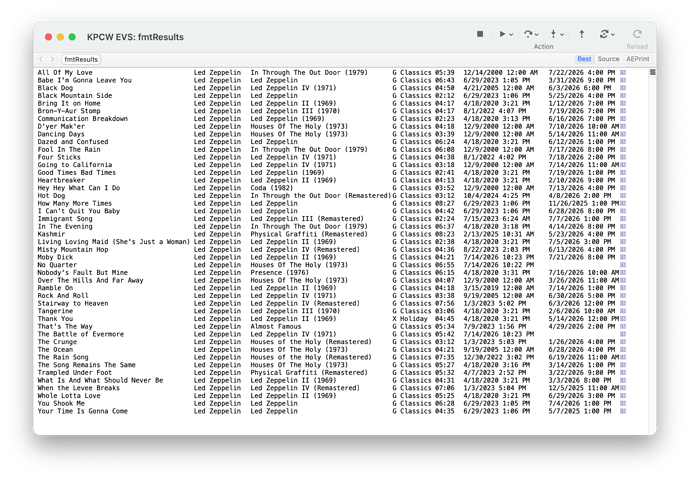Image resolution: width=690 pixels, height=479 pixels.
Task: Click the duration 08:27 for How Many More Times
Action: [x=445, y=203]
